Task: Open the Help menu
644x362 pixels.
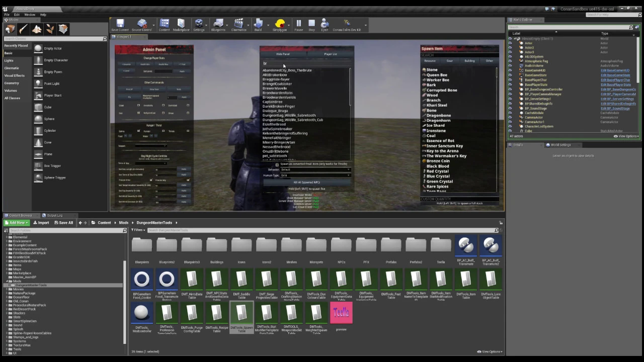Action: click(43, 15)
